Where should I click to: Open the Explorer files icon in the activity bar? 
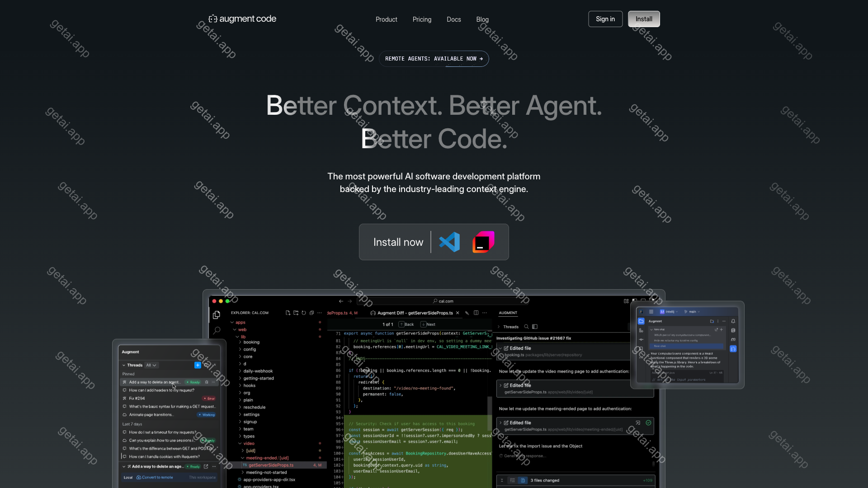tap(217, 315)
